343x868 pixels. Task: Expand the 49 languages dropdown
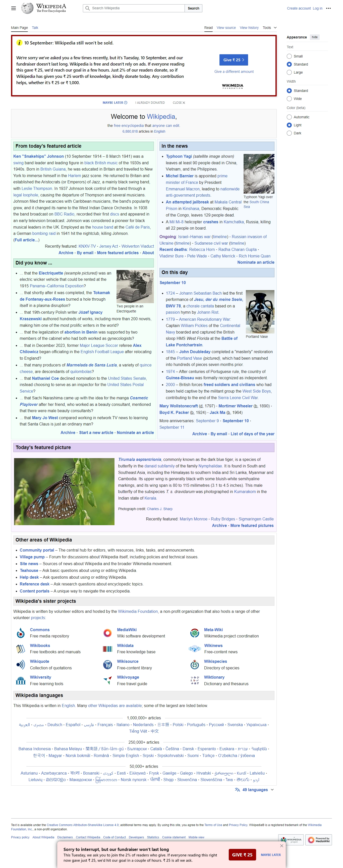pos(254,789)
